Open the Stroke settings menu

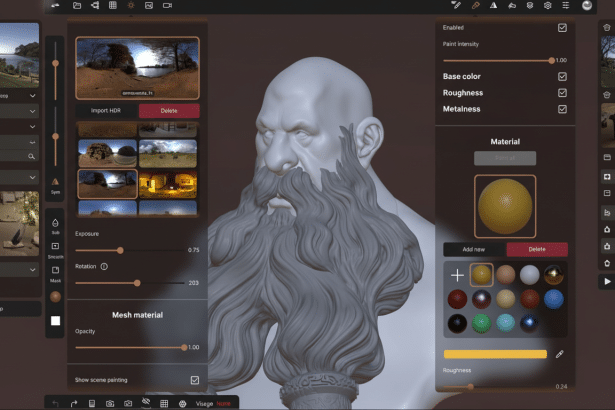tap(456, 5)
